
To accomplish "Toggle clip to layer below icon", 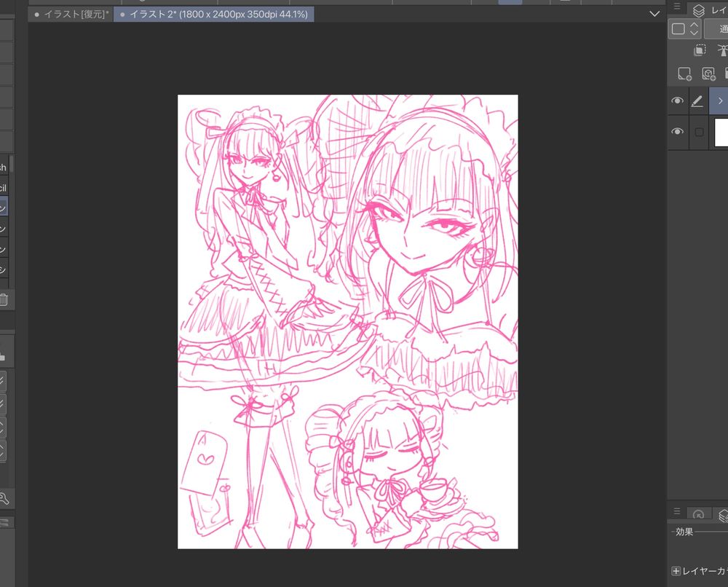I will pos(700,50).
